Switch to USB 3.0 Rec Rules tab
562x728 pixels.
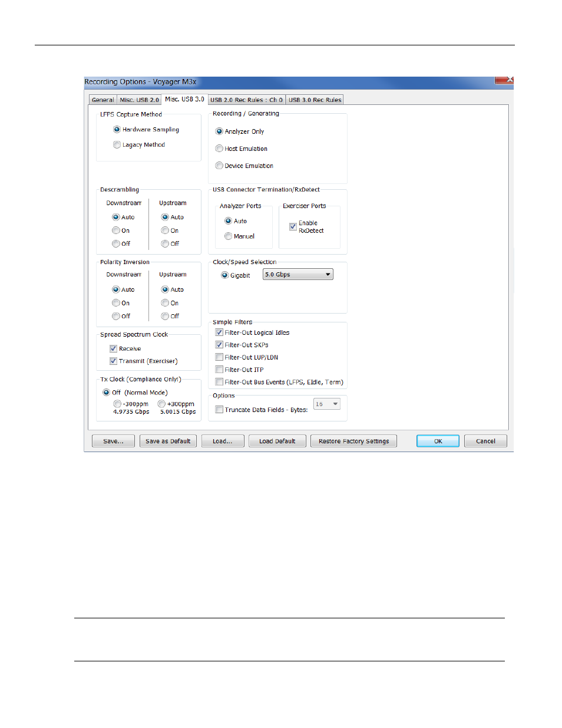pos(315,100)
